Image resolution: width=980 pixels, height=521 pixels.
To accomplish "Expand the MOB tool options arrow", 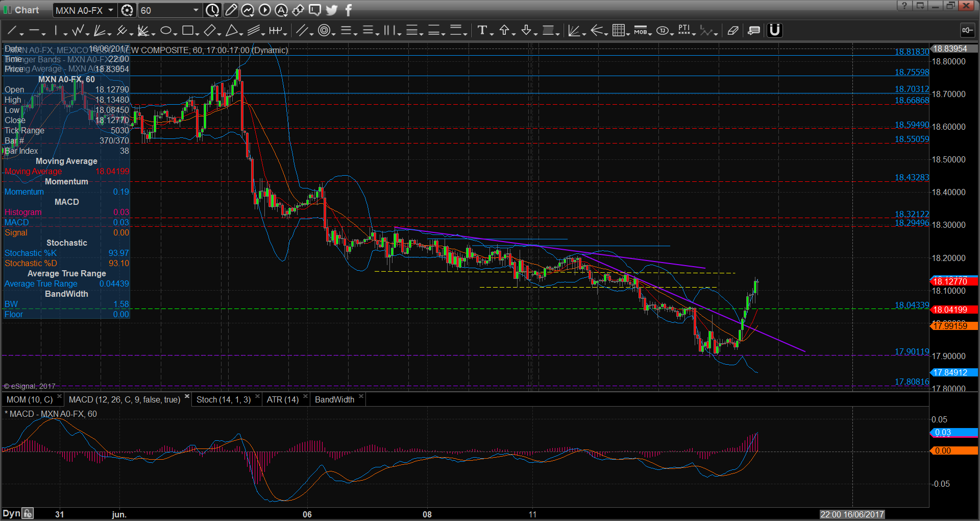I will [650, 34].
